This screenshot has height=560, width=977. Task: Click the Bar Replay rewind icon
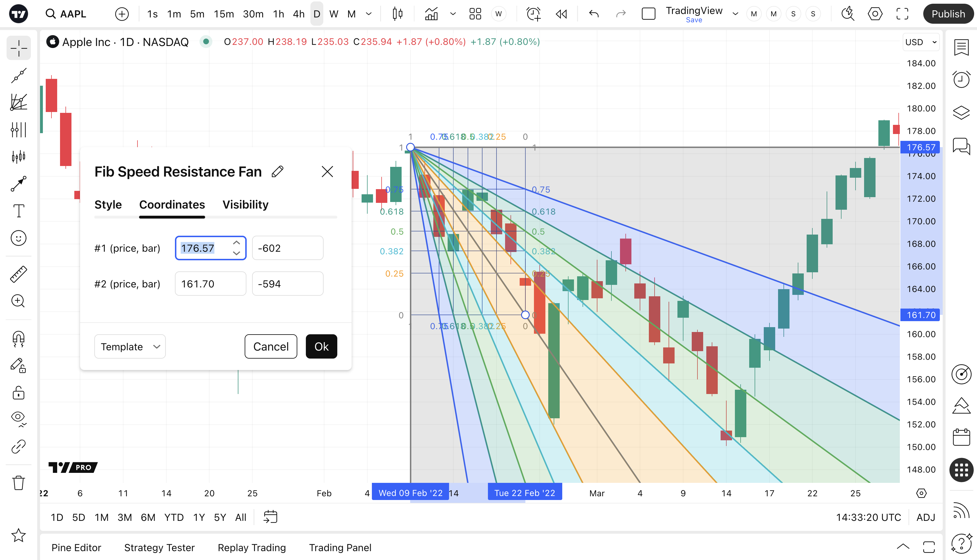point(561,14)
